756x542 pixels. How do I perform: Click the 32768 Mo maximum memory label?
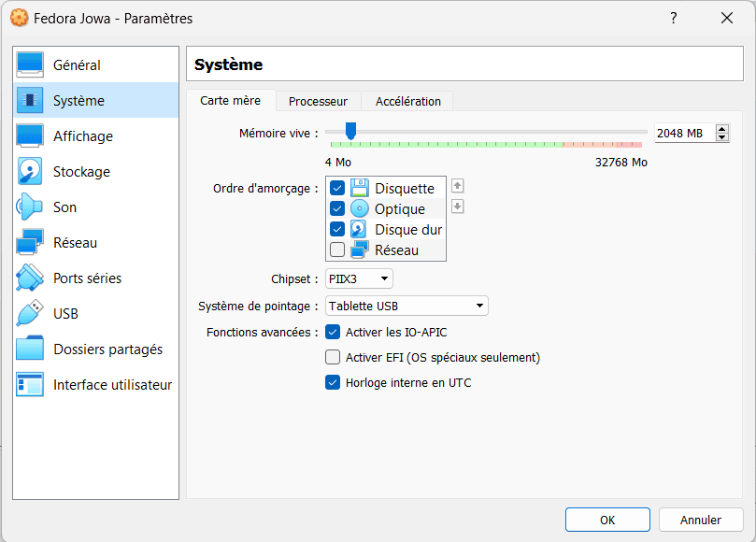tap(621, 162)
